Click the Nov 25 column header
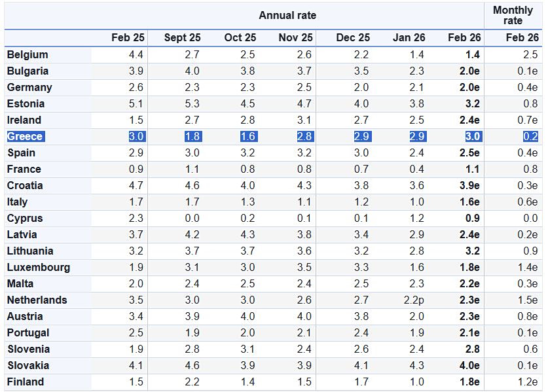The height and width of the screenshot is (392, 548). (296, 38)
